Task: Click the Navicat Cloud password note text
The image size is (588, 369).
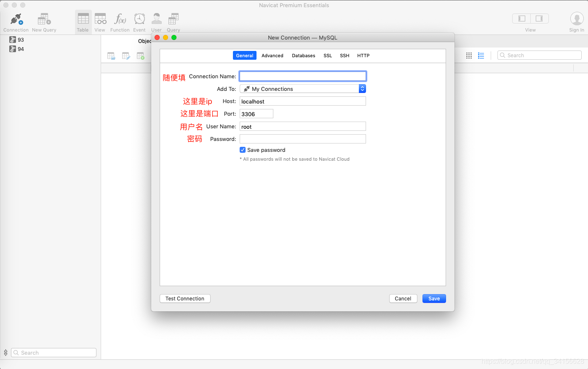Action: pyautogui.click(x=295, y=159)
